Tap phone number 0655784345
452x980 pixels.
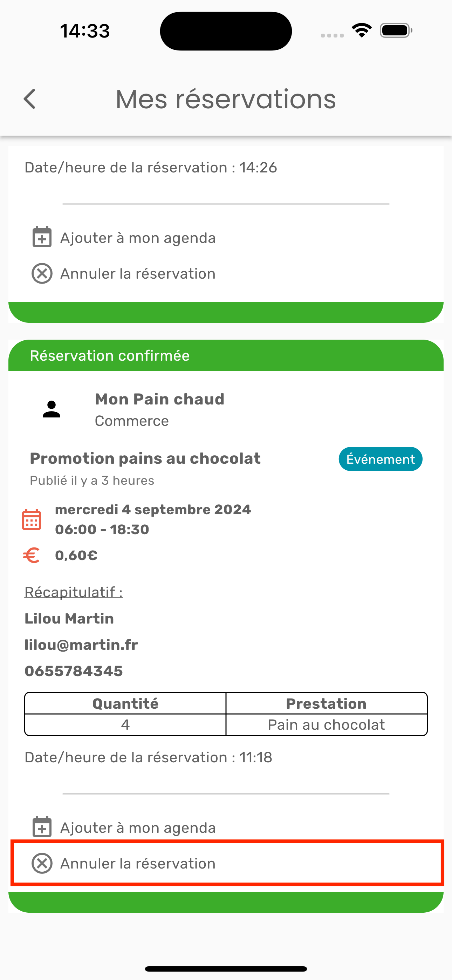[74, 671]
